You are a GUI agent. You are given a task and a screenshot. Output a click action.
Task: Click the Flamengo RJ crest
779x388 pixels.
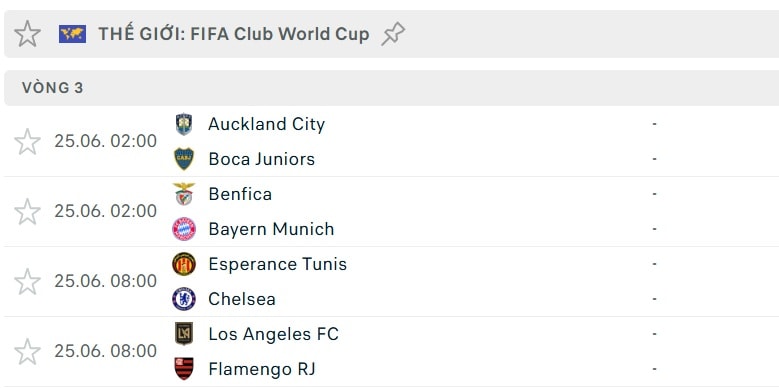pyautogui.click(x=184, y=369)
